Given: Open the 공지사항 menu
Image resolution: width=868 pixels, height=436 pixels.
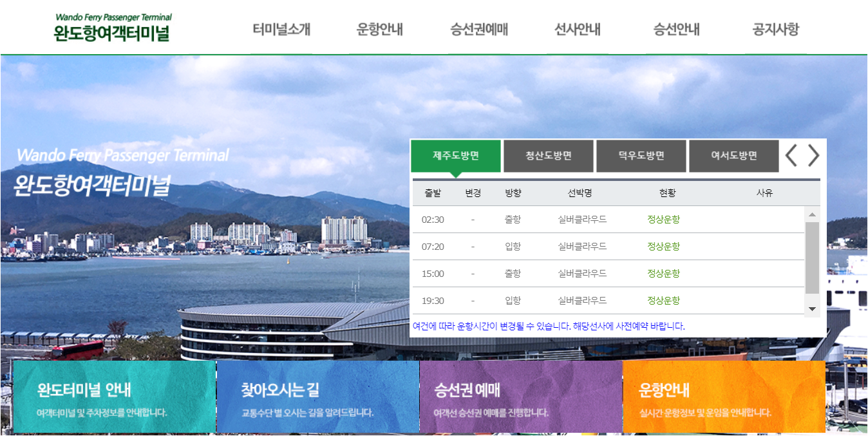Looking at the screenshot, I should (775, 29).
